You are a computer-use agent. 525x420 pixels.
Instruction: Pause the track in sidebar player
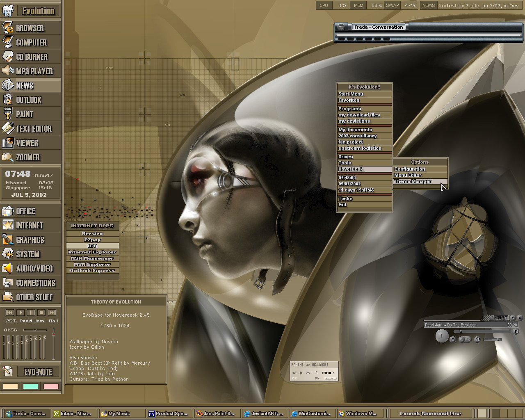click(31, 312)
